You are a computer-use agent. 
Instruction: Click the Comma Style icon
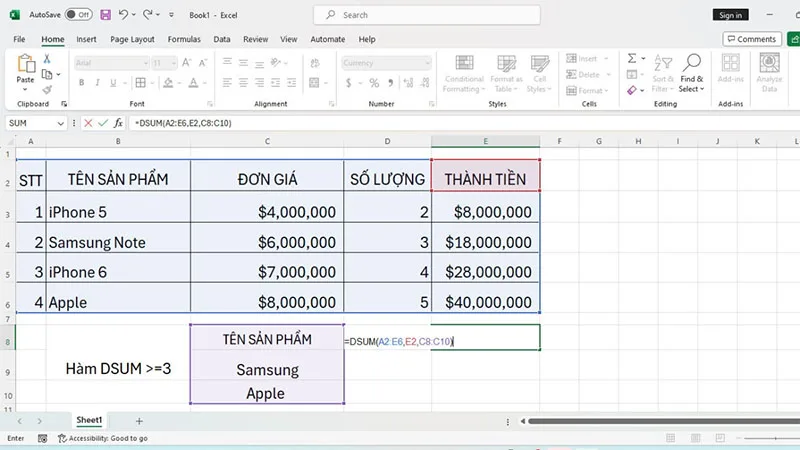pyautogui.click(x=390, y=83)
